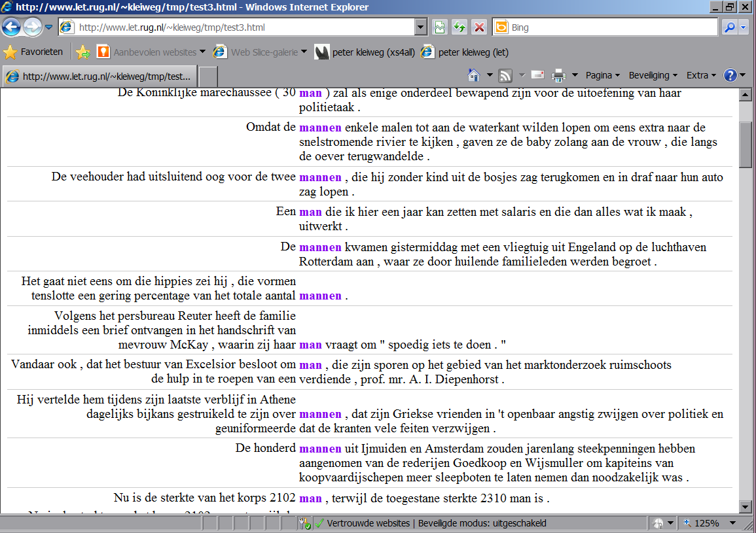
Task: Click 'man' link in Excelsior sentence
Action: 310,366
